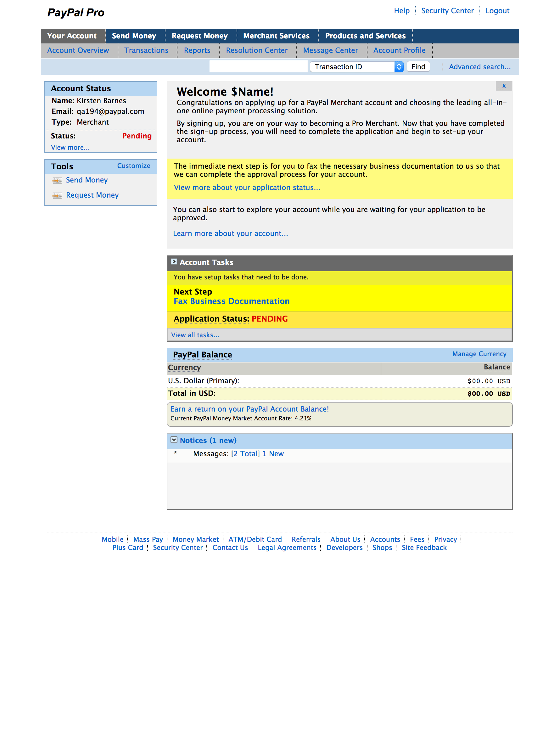Click Fax Business Documentation next step
The width and height of the screenshot is (560, 730).
click(x=232, y=301)
